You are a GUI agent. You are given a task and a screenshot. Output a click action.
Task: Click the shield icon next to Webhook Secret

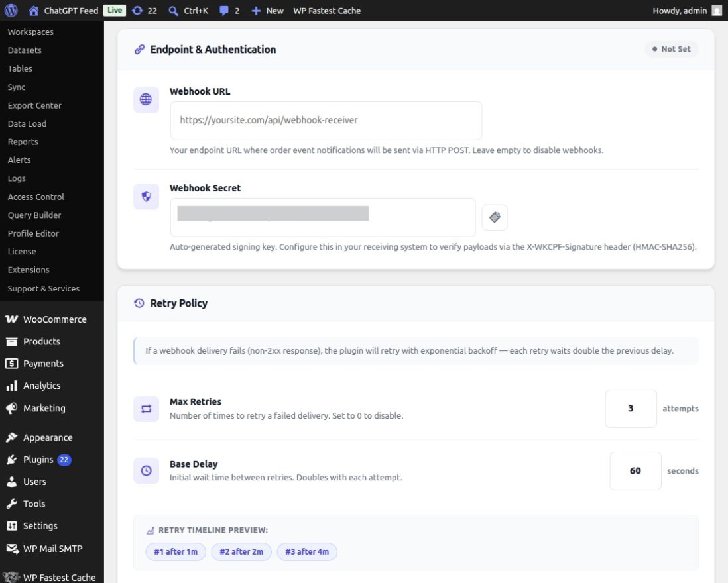click(146, 196)
